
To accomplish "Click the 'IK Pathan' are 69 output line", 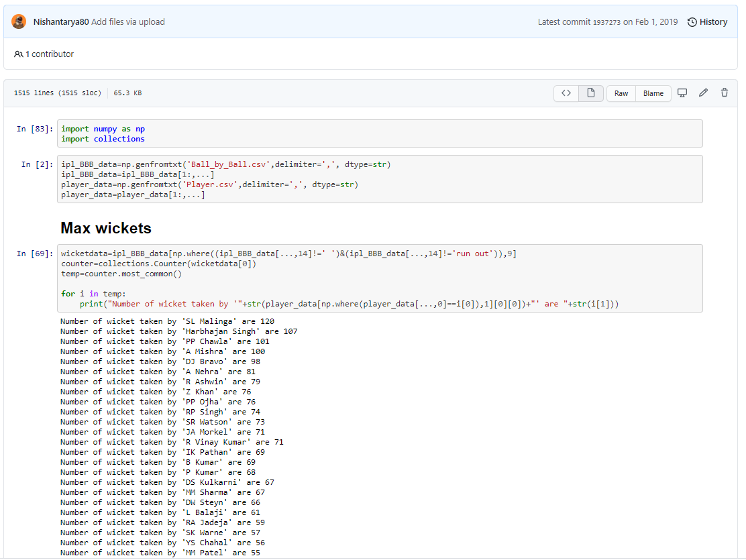I will pyautogui.click(x=163, y=452).
